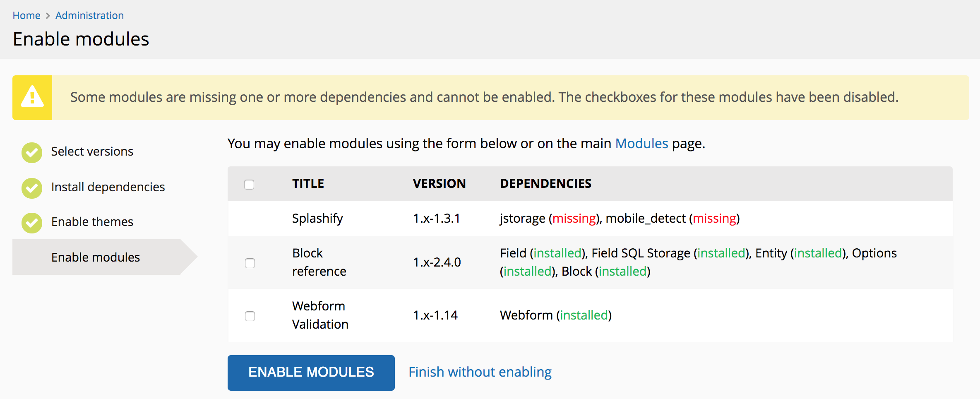
Task: Click the green checkmark beside Install dependencies
Action: click(31, 187)
